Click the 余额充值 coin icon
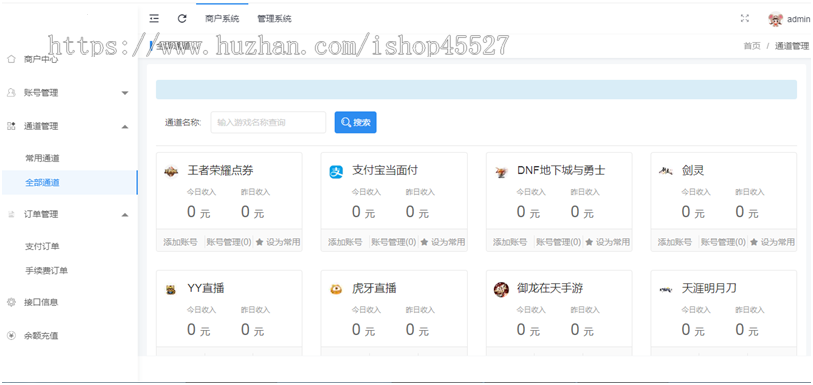The image size is (813, 385). [11, 336]
